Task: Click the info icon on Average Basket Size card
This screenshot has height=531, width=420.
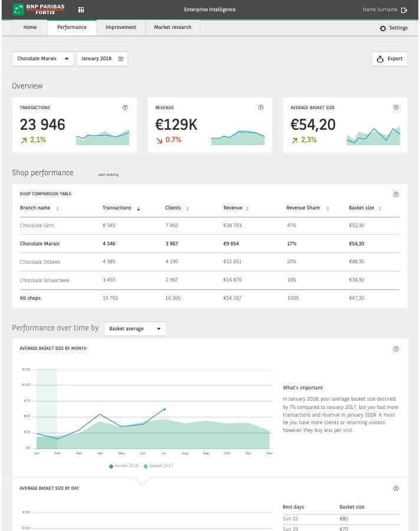Action: click(396, 107)
